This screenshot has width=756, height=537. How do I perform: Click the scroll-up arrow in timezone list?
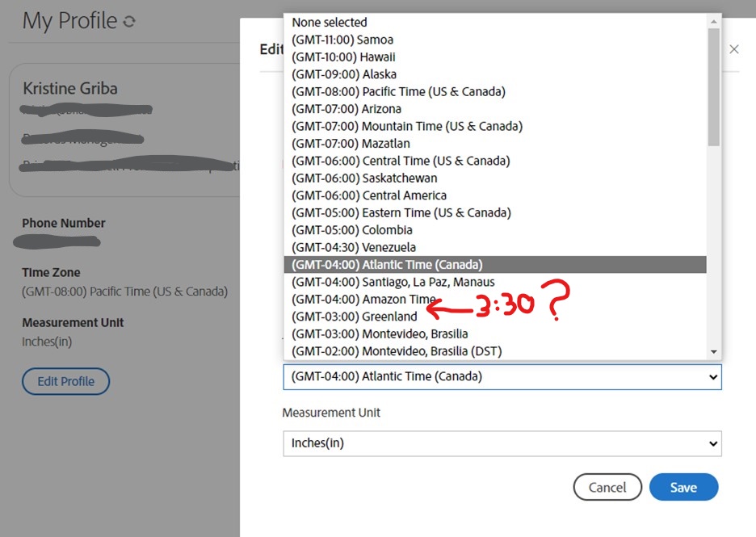pos(713,20)
